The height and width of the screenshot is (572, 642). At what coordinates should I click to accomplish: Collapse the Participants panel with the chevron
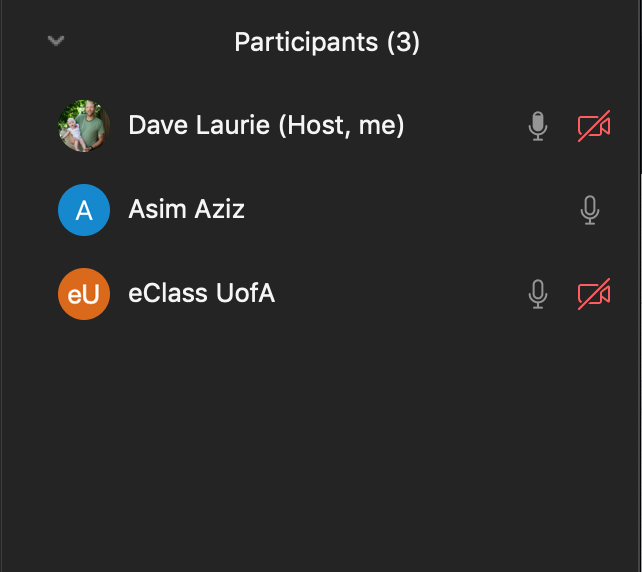tap(56, 41)
